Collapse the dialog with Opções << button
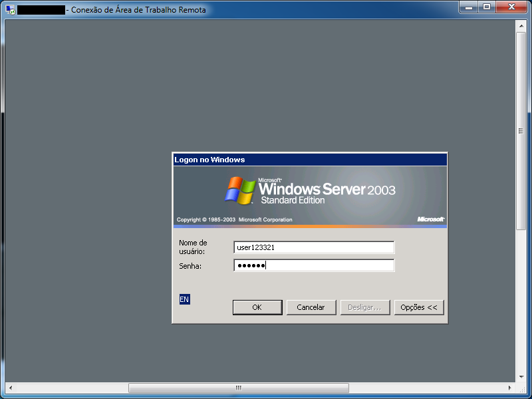This screenshot has width=532, height=399. [x=419, y=307]
